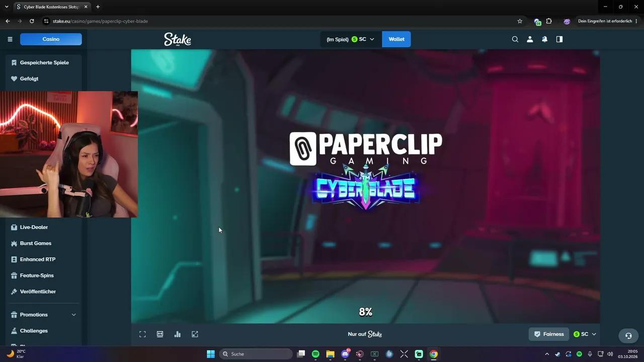Show hidden system tray icons
This screenshot has height=362, width=644.
pyautogui.click(x=547, y=354)
